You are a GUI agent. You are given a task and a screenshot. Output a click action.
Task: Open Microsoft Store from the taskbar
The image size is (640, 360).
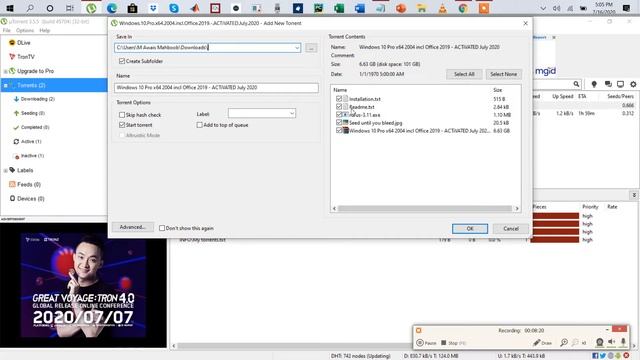[x=132, y=8]
